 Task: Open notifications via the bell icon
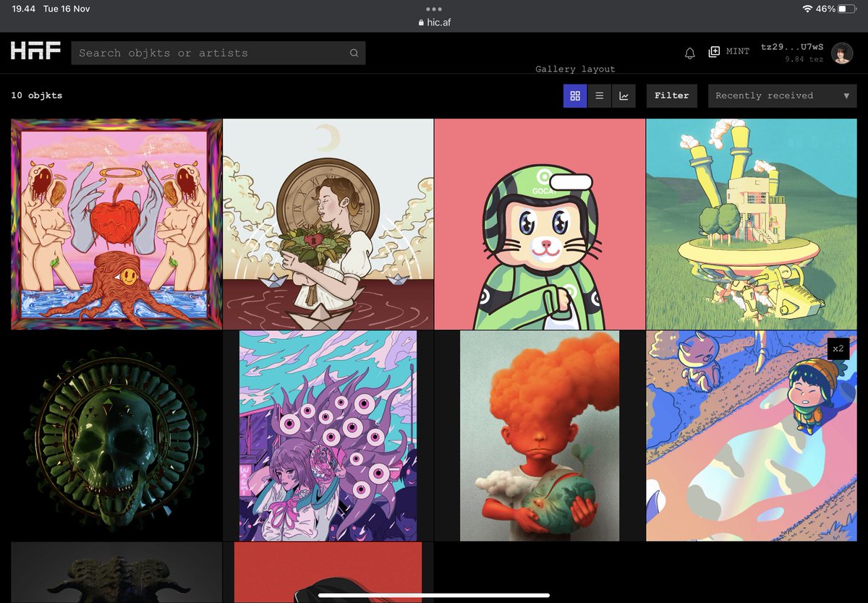(x=689, y=52)
